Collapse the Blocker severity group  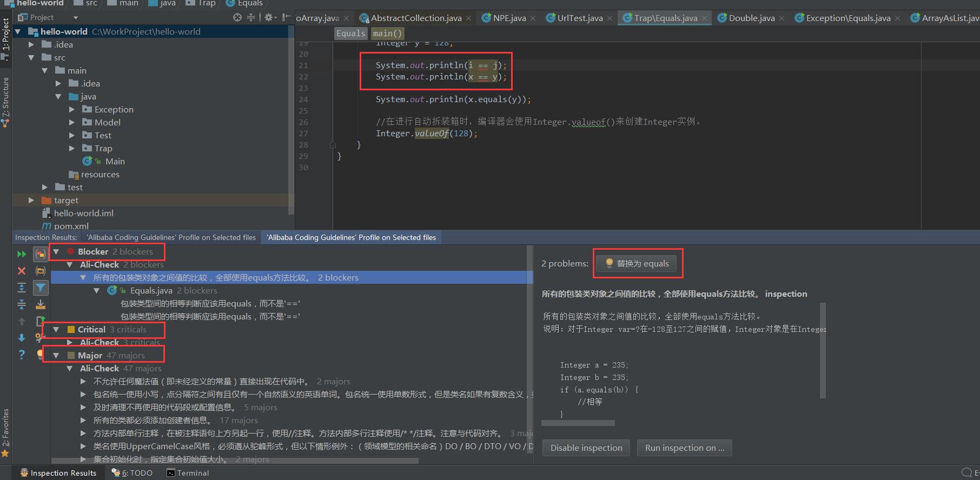pyautogui.click(x=56, y=252)
